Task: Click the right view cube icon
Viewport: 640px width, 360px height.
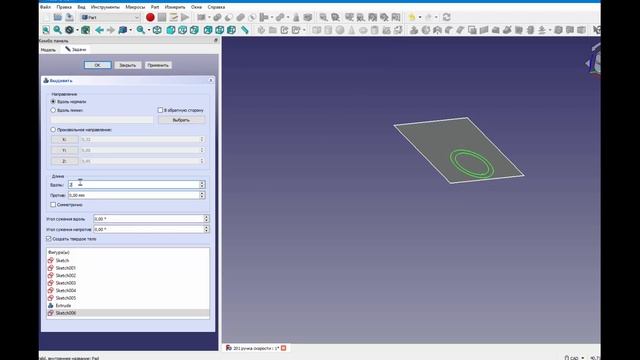Action: 194,30
